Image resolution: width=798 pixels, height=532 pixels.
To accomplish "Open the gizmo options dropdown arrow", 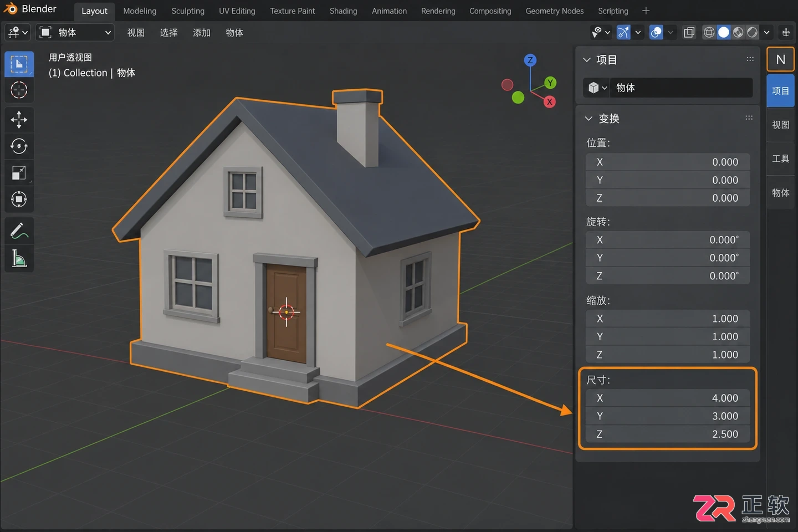I will click(638, 32).
